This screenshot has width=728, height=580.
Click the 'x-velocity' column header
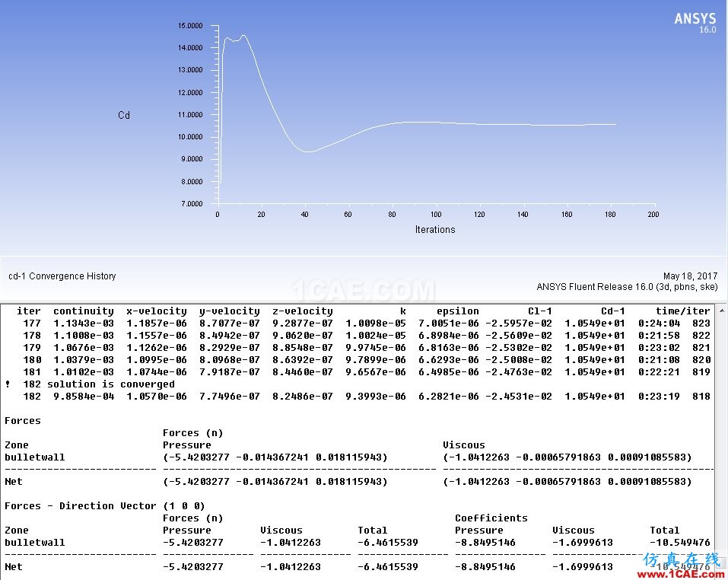(x=157, y=311)
